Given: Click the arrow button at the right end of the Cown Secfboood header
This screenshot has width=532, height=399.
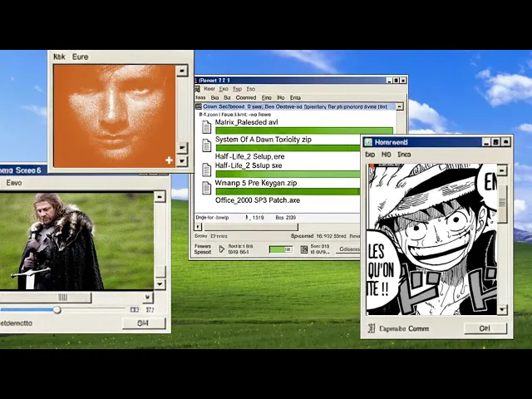Looking at the screenshot, I should 399,106.
